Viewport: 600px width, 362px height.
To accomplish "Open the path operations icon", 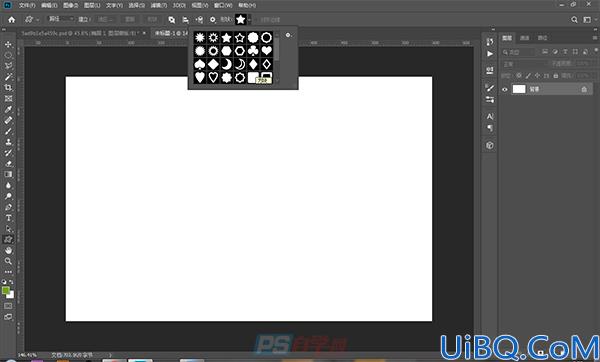I will (x=172, y=20).
